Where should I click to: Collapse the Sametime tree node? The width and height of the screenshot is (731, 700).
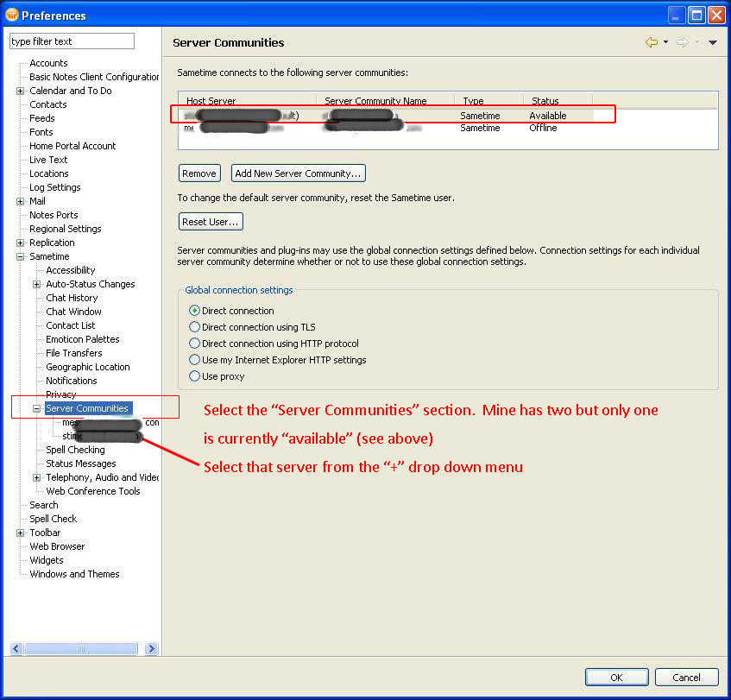click(20, 256)
